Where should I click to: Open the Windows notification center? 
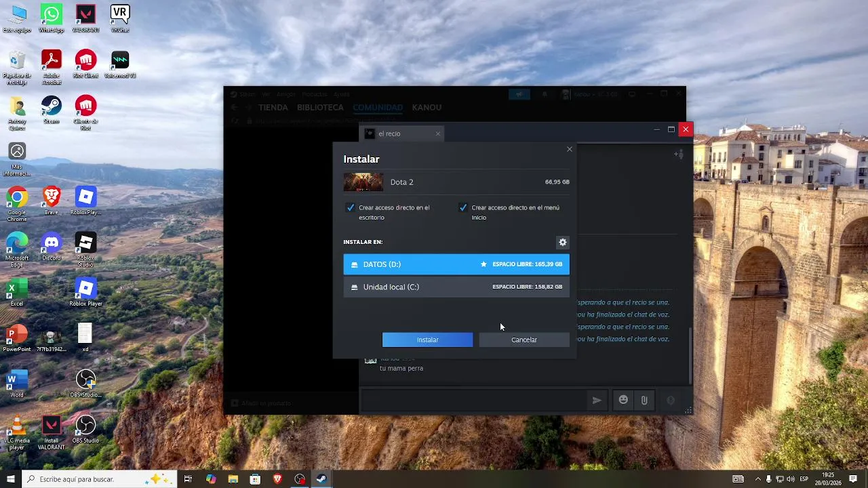853,479
